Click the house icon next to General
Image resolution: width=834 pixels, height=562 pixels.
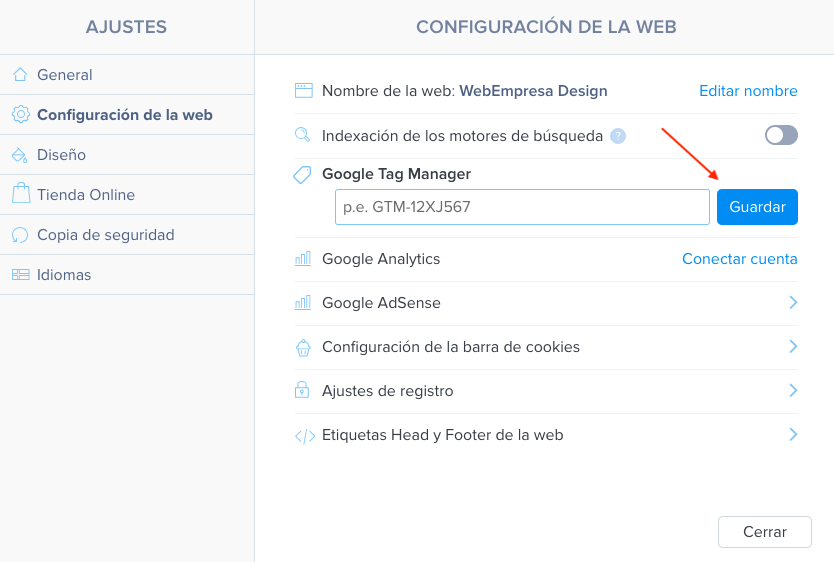(20, 74)
